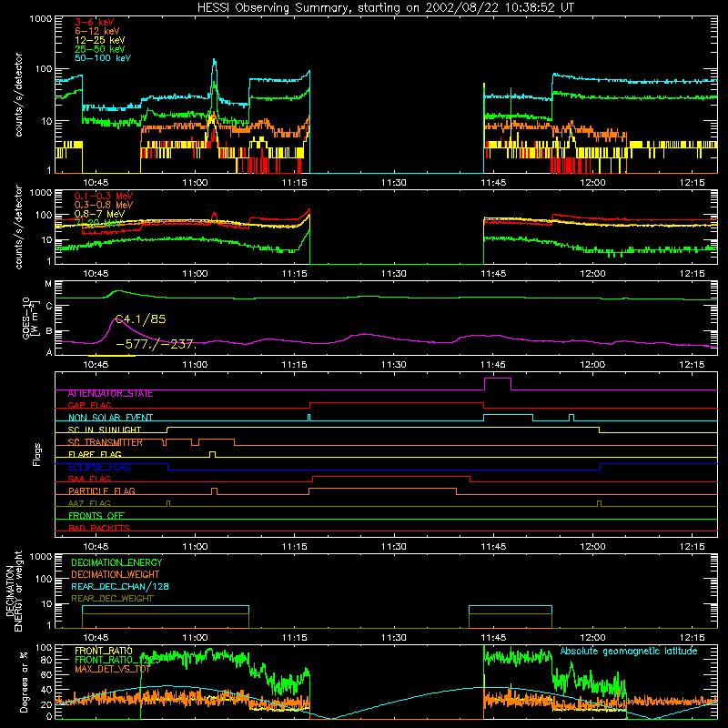
Task: Select the PARTICLE_FLAG label
Action: (102, 491)
